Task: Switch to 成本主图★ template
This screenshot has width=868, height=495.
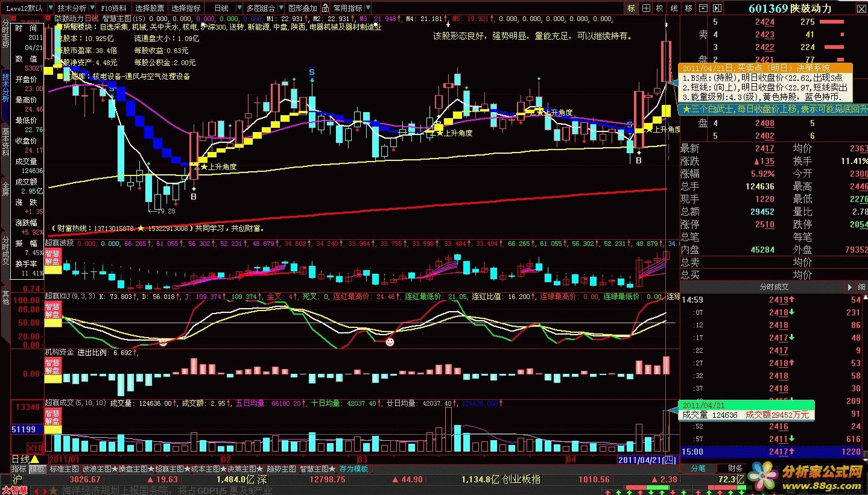Action: pyautogui.click(x=209, y=468)
